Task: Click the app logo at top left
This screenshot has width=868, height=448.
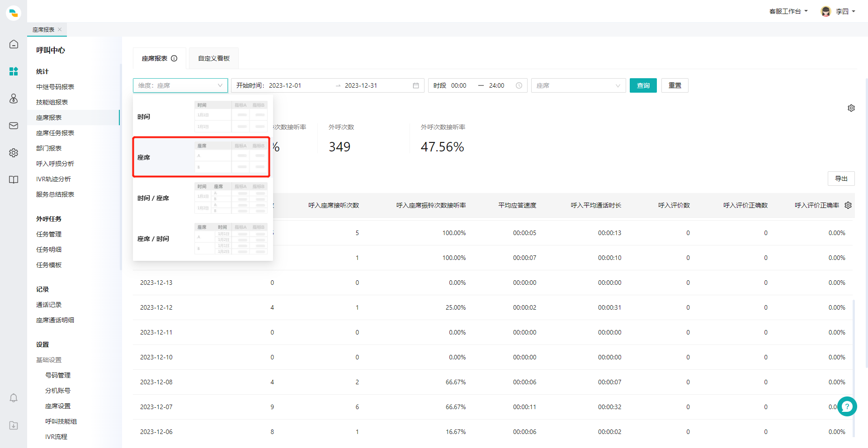Action: click(14, 13)
